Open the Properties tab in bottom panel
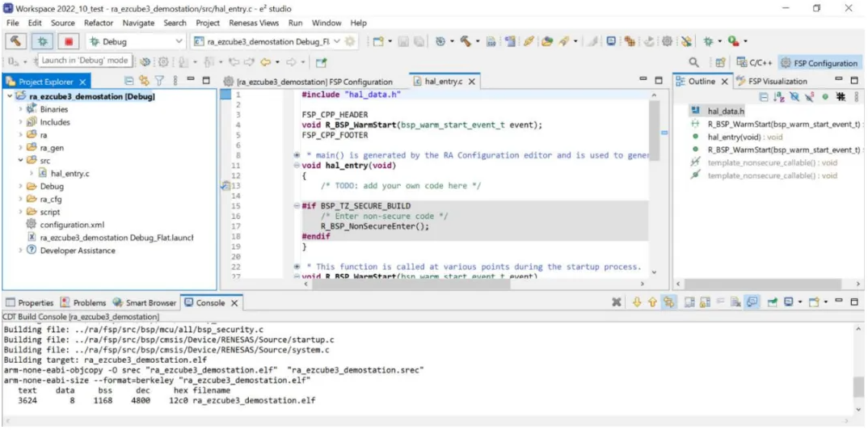Image resolution: width=868 pixels, height=430 pixels. pos(30,303)
